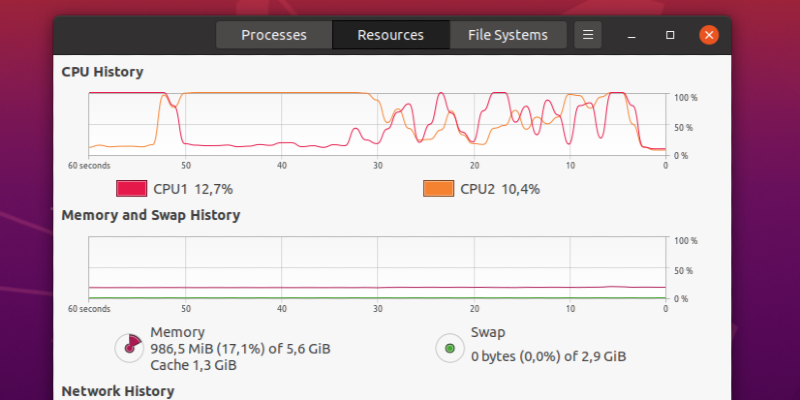The image size is (800, 400).
Task: Maximize the System Monitor window
Action: click(671, 35)
